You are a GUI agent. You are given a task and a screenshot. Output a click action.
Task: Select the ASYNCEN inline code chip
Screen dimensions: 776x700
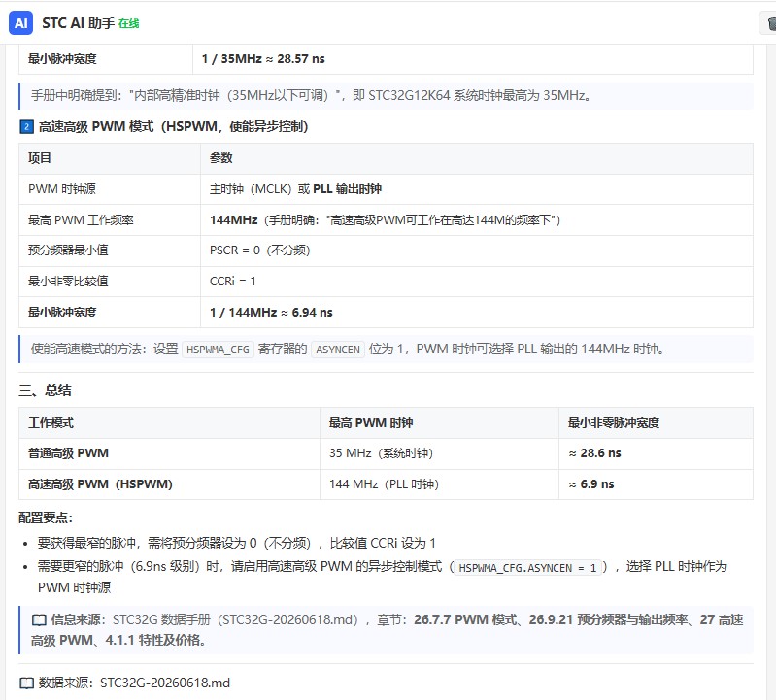(338, 350)
